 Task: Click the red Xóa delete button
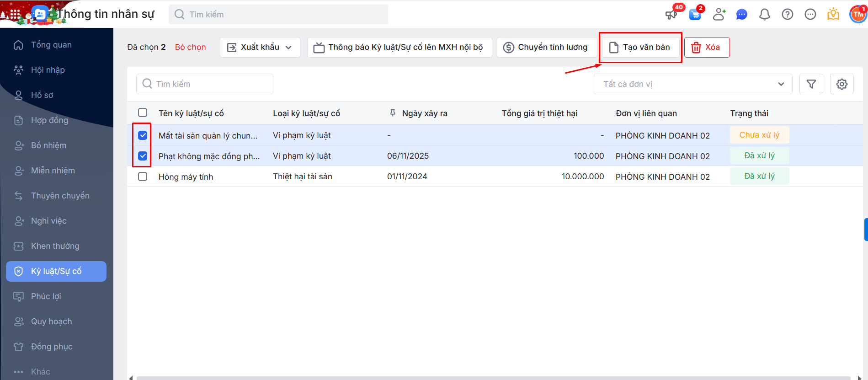pyautogui.click(x=707, y=48)
